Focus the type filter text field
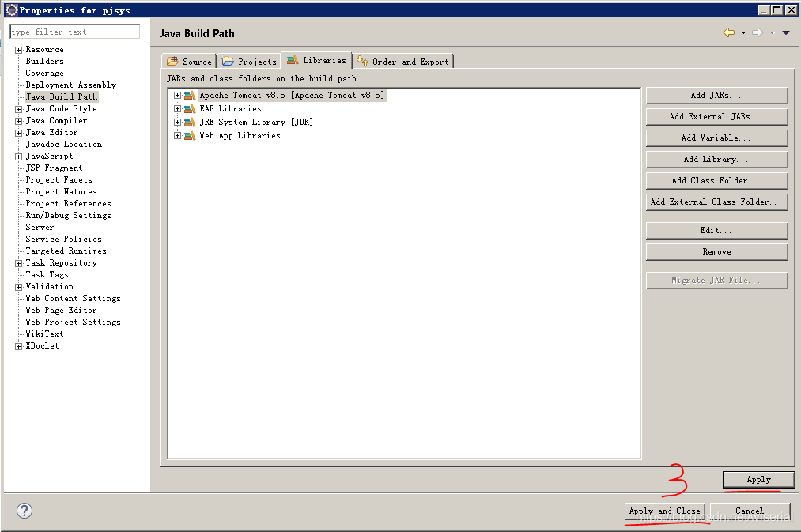Viewport: 801px width, 532px height. pyautogui.click(x=74, y=32)
